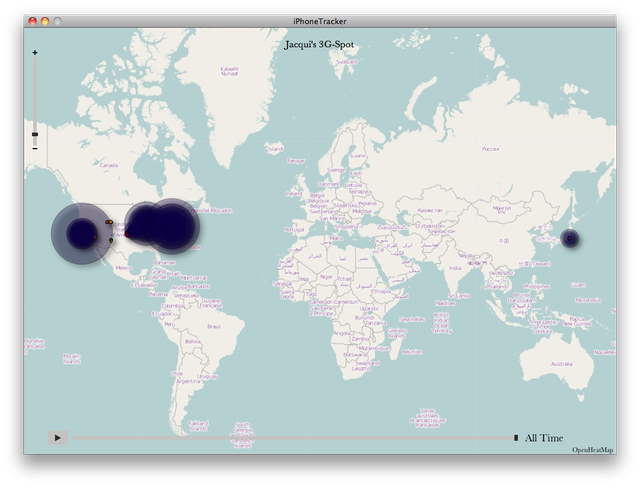Click the play button on the timeline
Viewport: 640px width, 487px height.
[58, 438]
